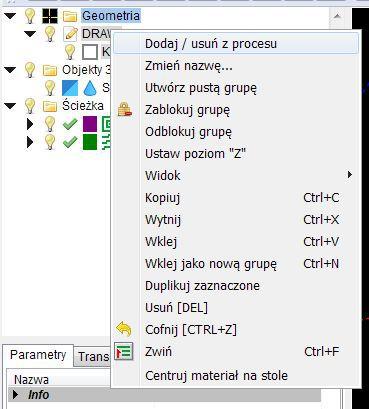Click the pencil icon of DRAW group
The width and height of the screenshot is (369, 409).
tap(70, 34)
